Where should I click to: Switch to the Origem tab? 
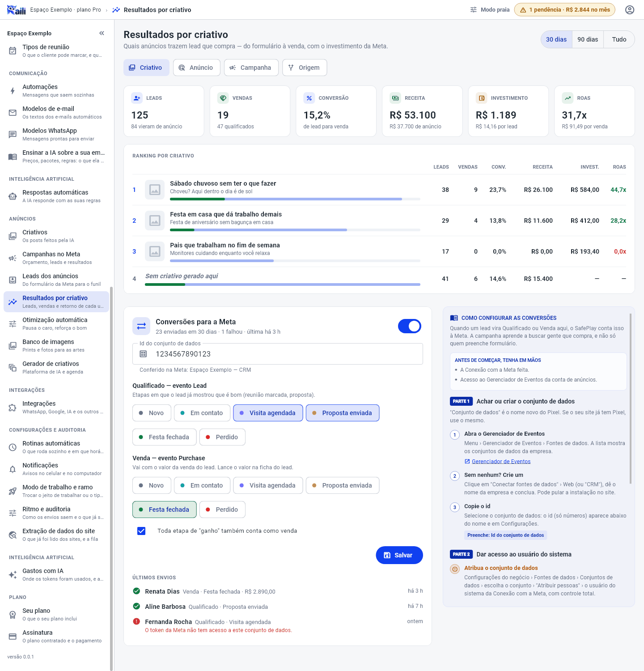(x=305, y=68)
